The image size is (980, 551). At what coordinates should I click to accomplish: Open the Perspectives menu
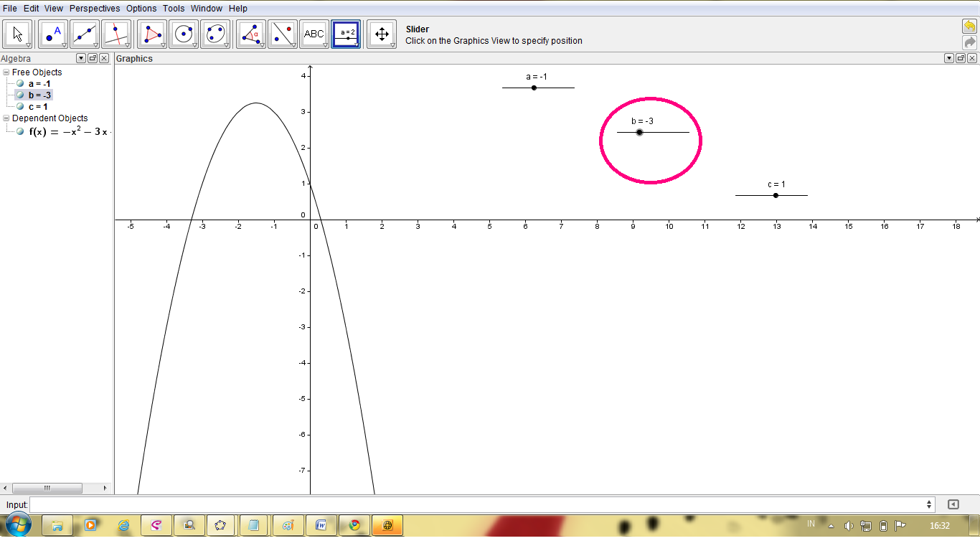[95, 9]
